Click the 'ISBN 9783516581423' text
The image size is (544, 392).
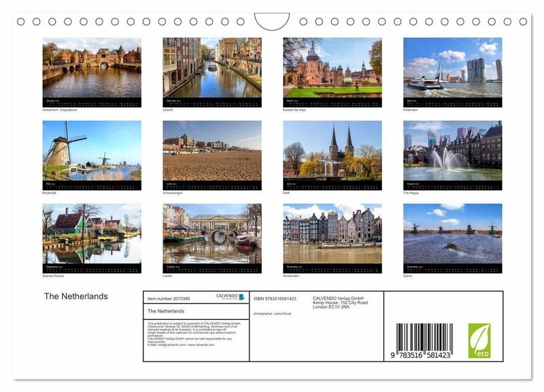coord(275,299)
